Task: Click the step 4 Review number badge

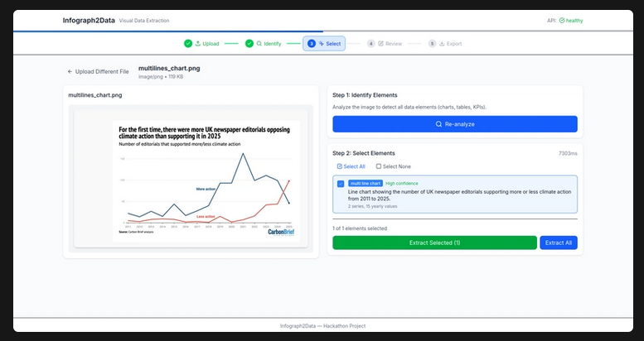Action: click(370, 44)
